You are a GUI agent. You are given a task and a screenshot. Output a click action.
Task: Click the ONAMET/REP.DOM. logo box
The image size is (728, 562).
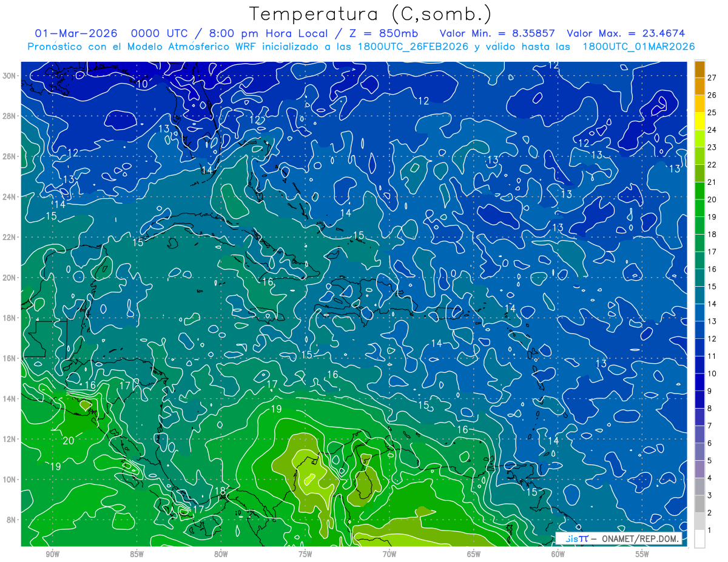click(x=619, y=538)
